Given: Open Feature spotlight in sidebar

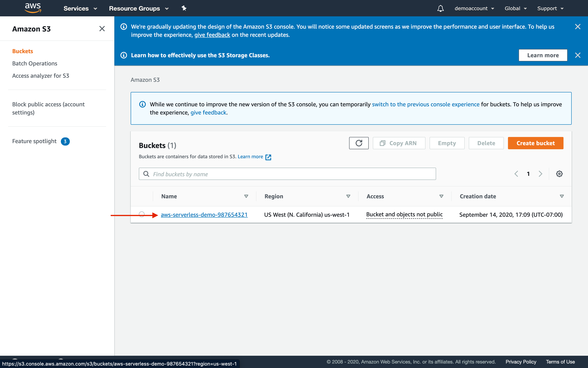Looking at the screenshot, I should tap(34, 141).
